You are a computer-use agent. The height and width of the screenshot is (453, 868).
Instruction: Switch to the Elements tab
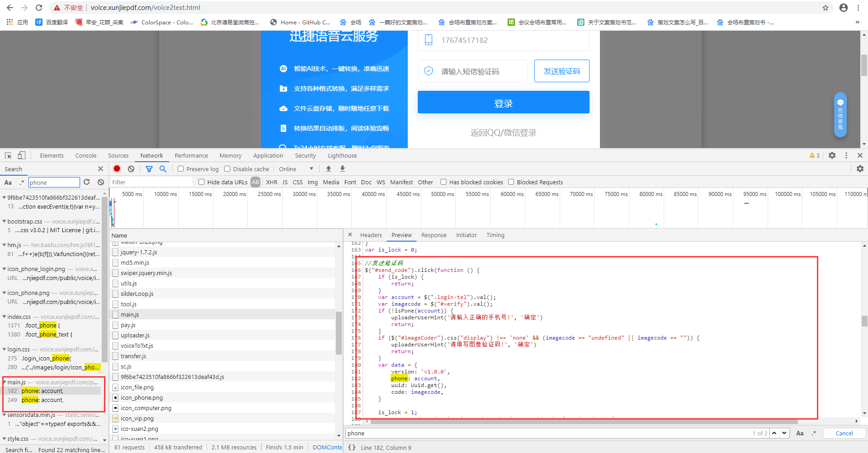pos(52,155)
